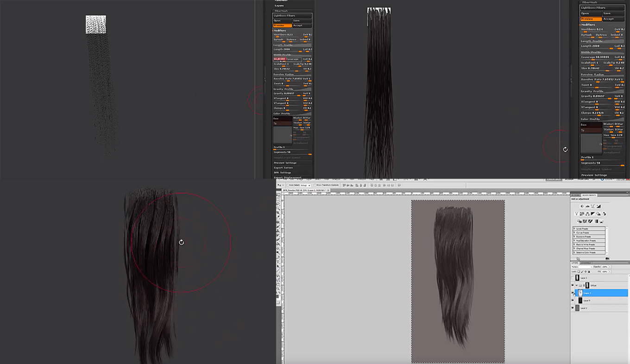Click clip-to-layer icon at Adjustments panel bottom
The width and height of the screenshot is (630, 364).
click(578, 259)
